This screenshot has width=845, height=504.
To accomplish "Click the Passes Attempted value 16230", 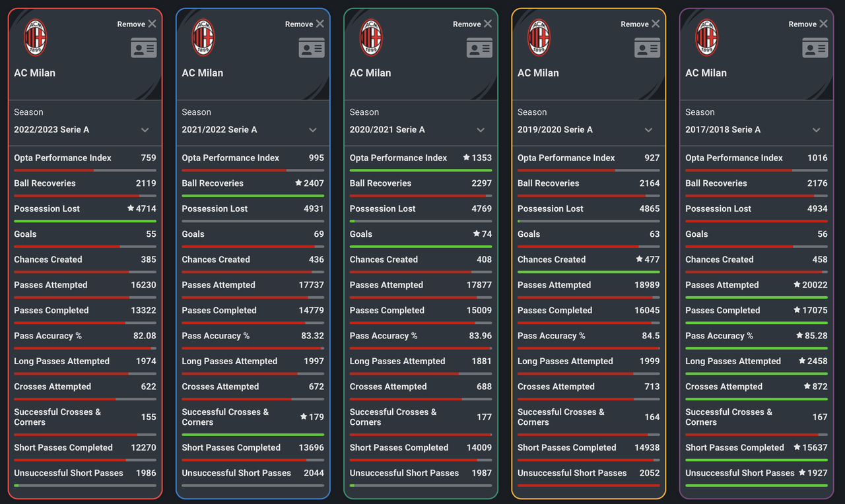I will coord(144,285).
